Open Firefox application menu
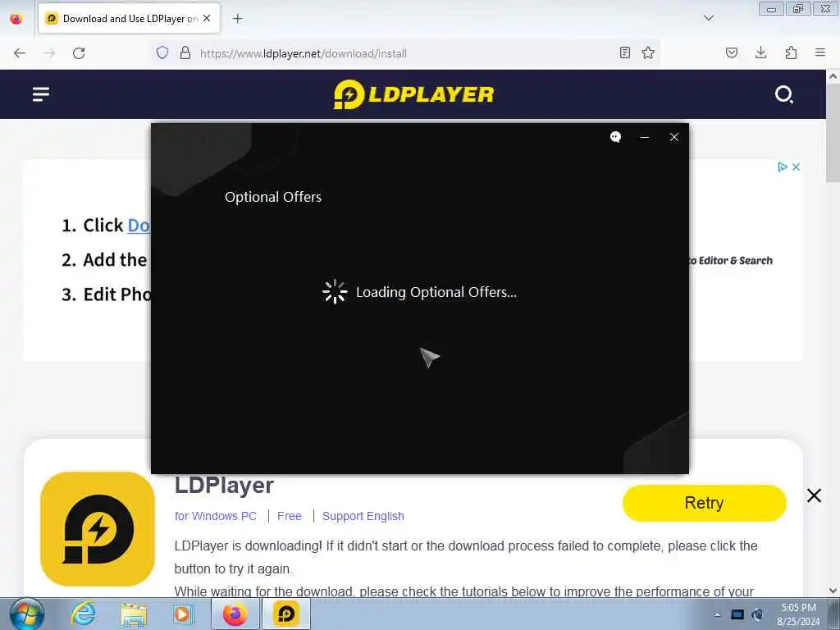This screenshot has height=630, width=840. 820,52
